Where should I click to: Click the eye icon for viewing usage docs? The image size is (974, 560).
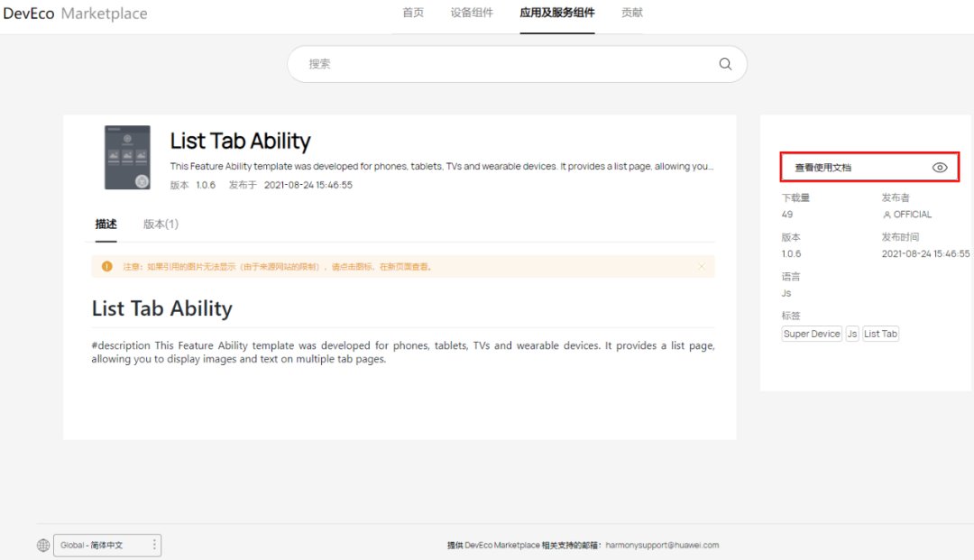tap(939, 168)
